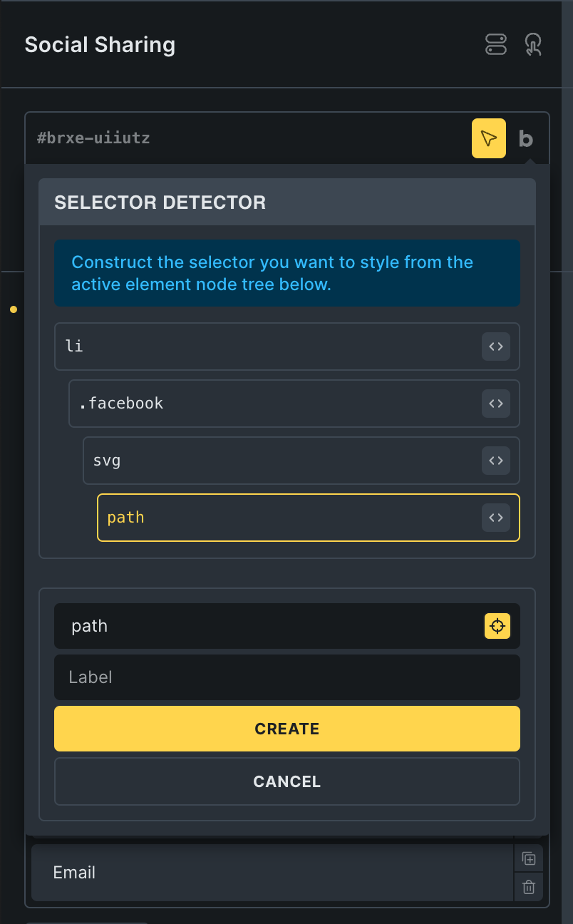Click the code icon beside the svg node
Screen dimensions: 573x924
pos(495,461)
